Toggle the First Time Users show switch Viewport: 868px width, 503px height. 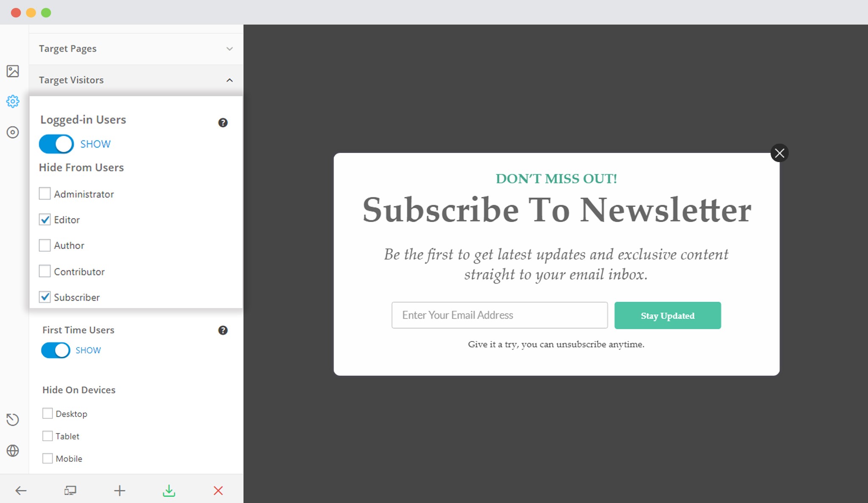click(x=56, y=350)
